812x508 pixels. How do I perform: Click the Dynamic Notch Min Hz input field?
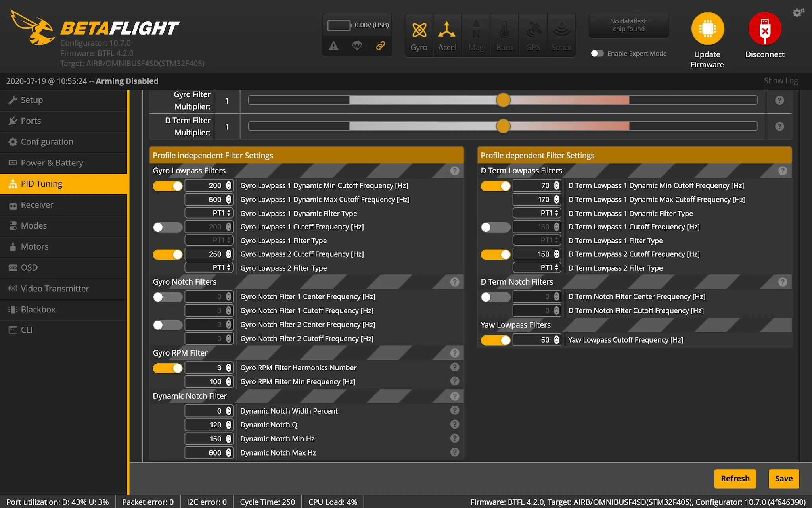[207, 439]
